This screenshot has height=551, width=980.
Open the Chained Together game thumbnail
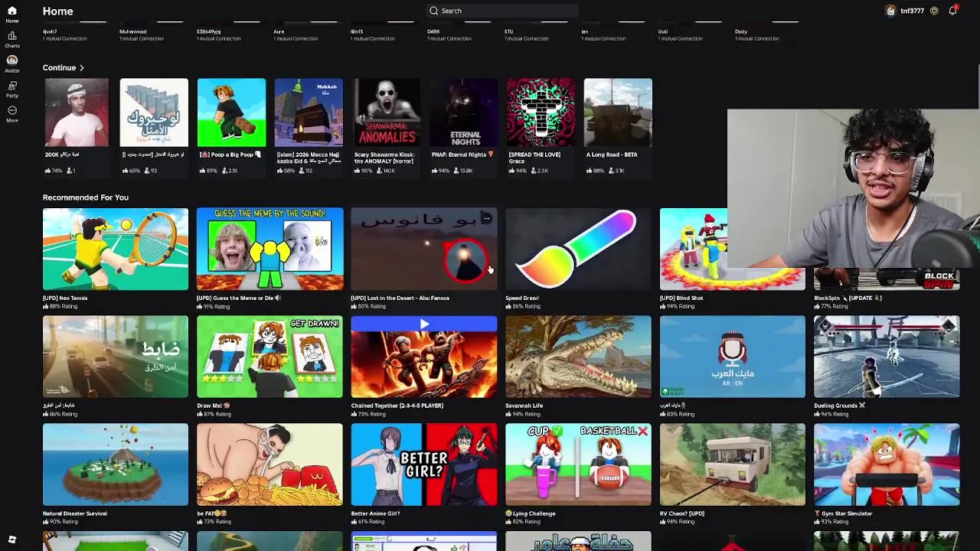(424, 357)
